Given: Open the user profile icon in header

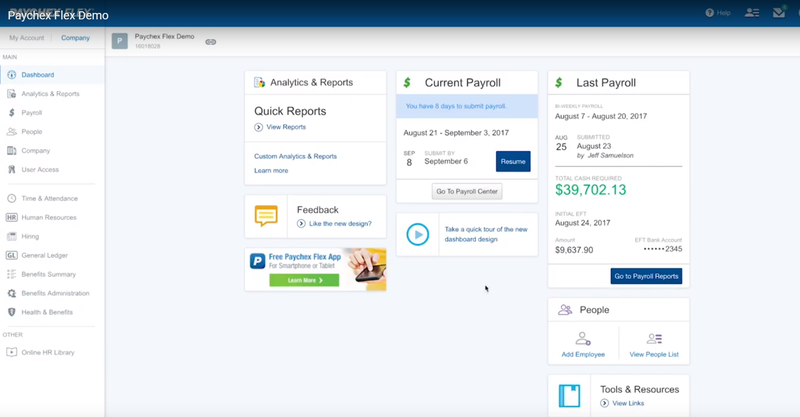Looking at the screenshot, I should 752,13.
